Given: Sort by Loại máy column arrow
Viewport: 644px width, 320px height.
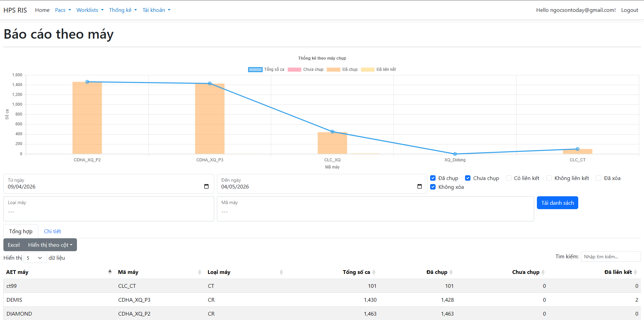Looking at the screenshot, I should (x=281, y=272).
